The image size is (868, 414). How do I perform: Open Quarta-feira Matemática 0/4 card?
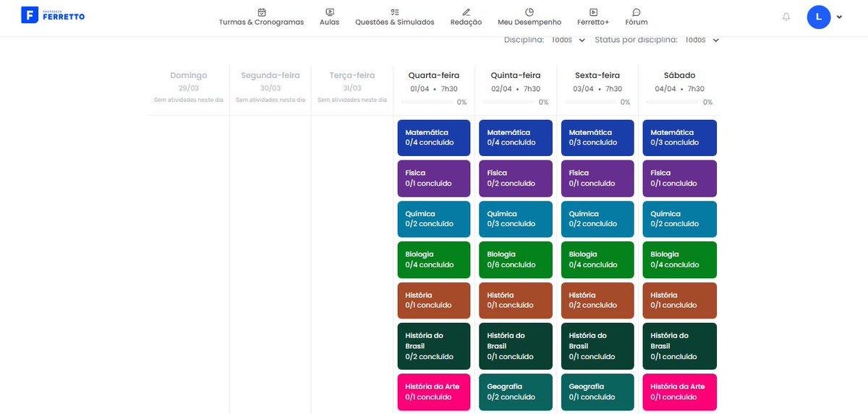[434, 138]
